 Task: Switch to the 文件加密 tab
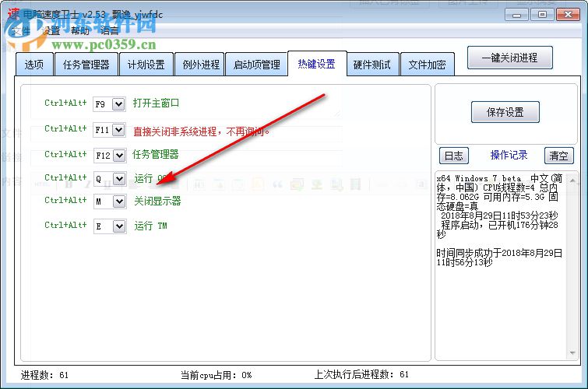(x=428, y=65)
